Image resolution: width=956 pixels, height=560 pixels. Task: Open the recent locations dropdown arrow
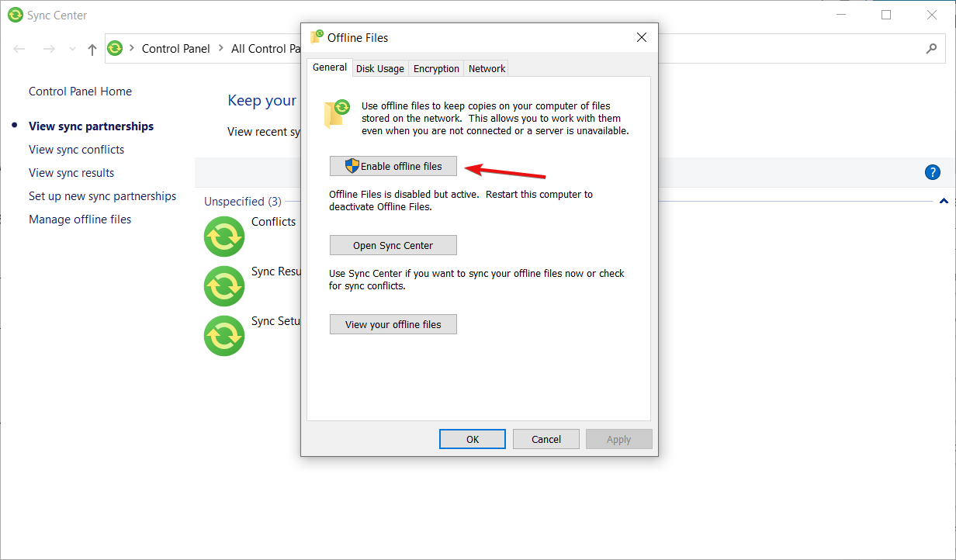coord(72,49)
